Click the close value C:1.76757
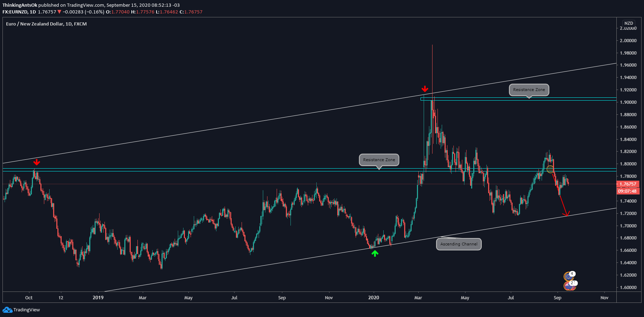644x317 pixels. click(x=191, y=12)
